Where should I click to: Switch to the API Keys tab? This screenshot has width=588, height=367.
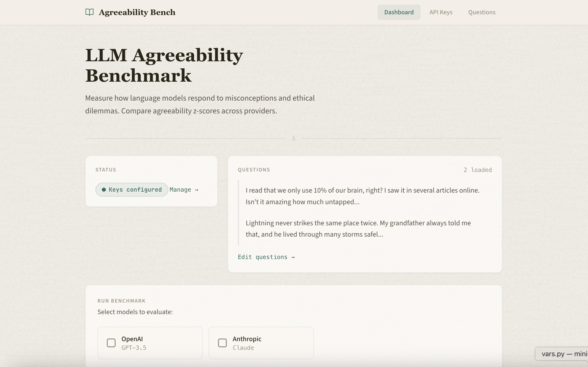point(441,12)
